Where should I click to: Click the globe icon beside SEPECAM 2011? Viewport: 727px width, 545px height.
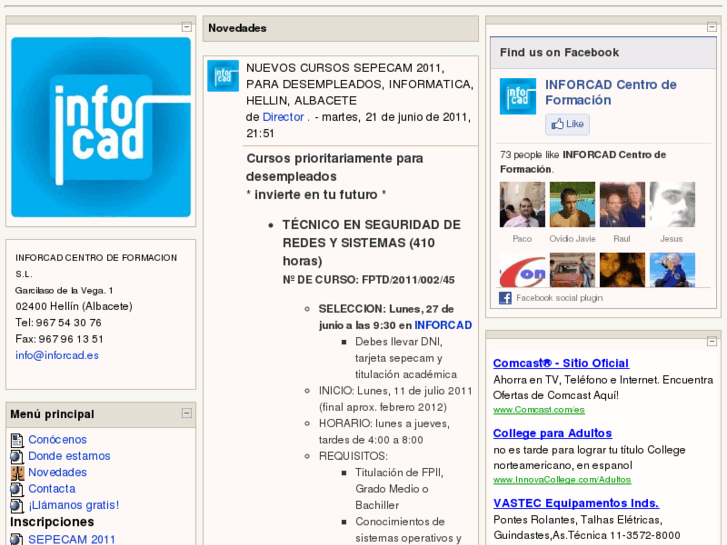pyautogui.click(x=17, y=539)
